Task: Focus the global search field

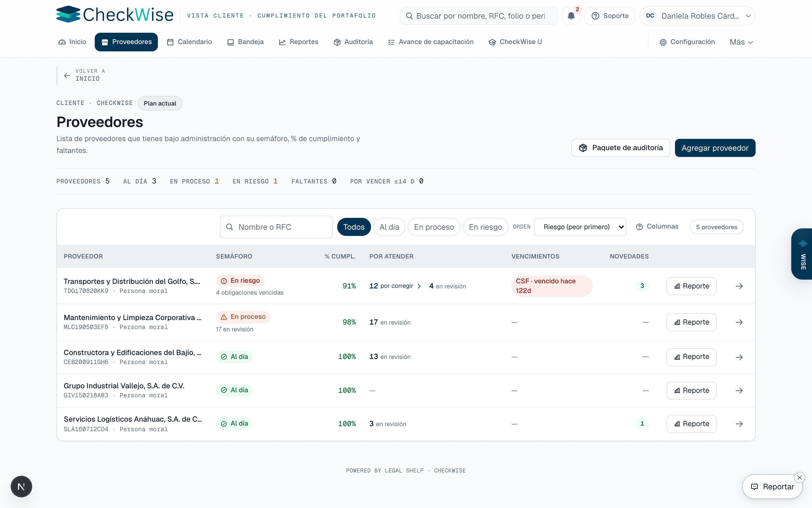Action: [x=478, y=16]
